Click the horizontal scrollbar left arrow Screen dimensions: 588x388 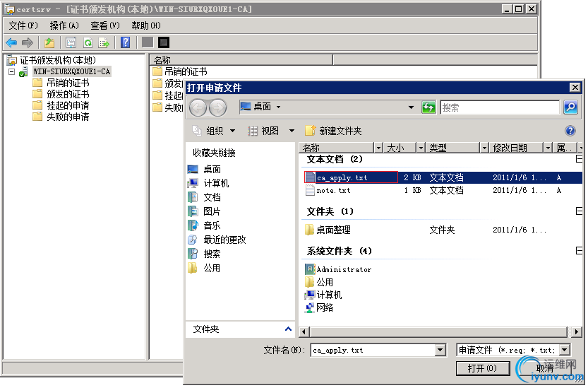[x=304, y=332]
